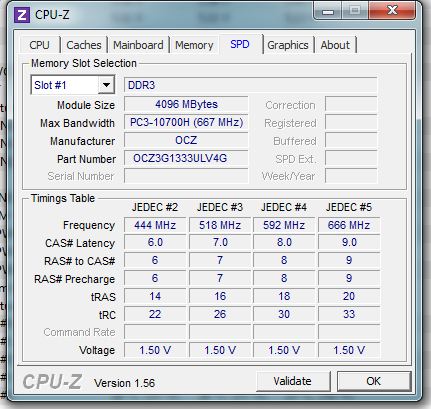
Task: Click the empty SPD Ext. field
Action: tap(351, 158)
